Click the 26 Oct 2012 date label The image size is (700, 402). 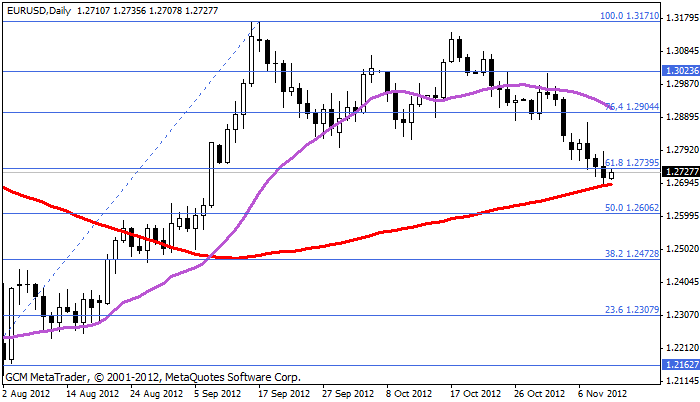point(539,394)
